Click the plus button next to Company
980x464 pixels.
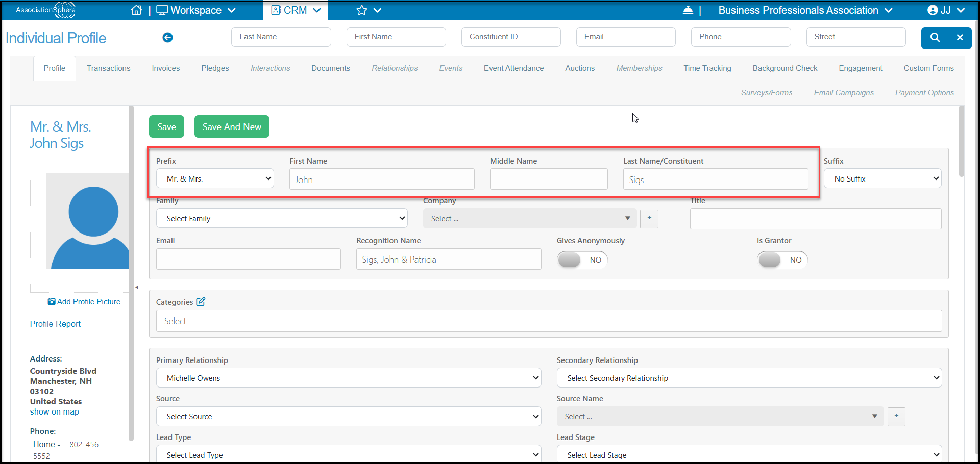[x=649, y=218]
